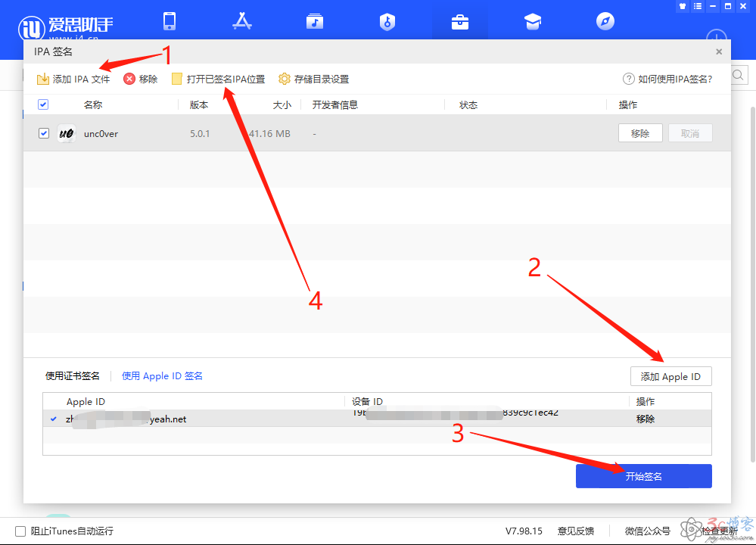Viewport: 756px width, 545px height.
Task: Open the flash and jailbreak shield icon
Action: (387, 22)
